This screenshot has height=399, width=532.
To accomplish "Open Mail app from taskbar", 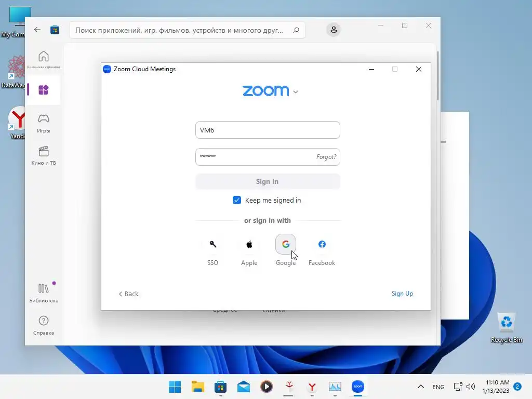I will 244,387.
